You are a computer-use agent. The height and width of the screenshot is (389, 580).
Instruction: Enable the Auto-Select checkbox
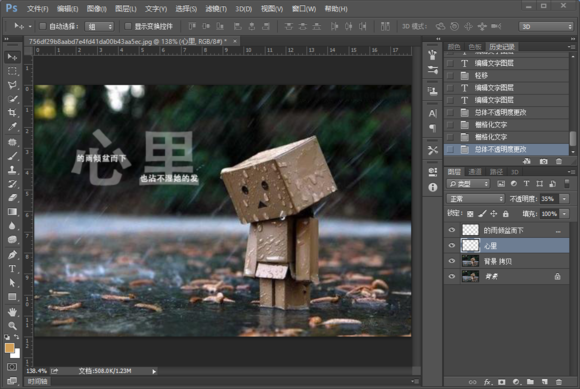coord(43,26)
